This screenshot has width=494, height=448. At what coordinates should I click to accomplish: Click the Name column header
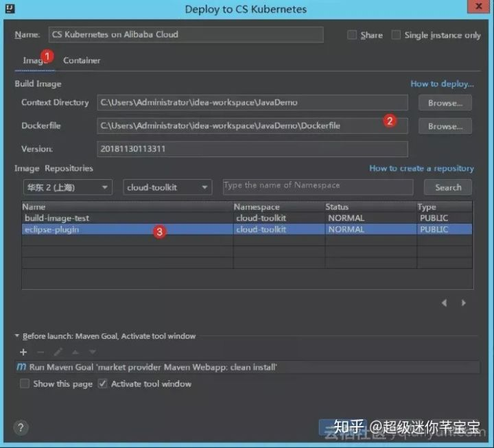coord(128,207)
